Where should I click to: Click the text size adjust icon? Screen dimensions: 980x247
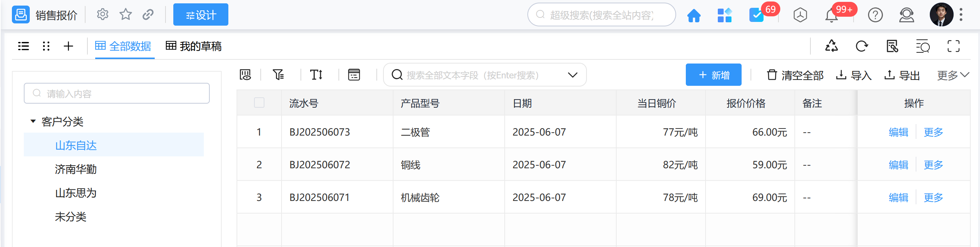(x=316, y=75)
